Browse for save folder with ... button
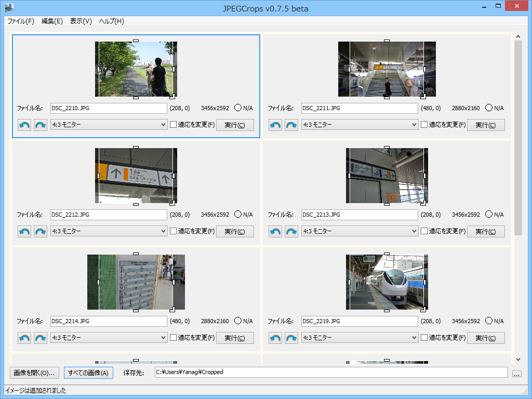532x399 pixels. click(516, 374)
